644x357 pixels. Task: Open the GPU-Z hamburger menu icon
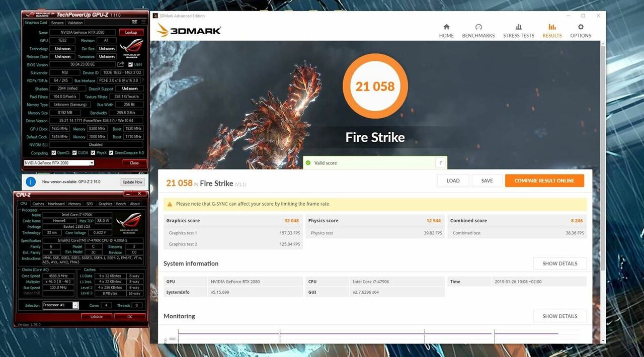pos(143,23)
